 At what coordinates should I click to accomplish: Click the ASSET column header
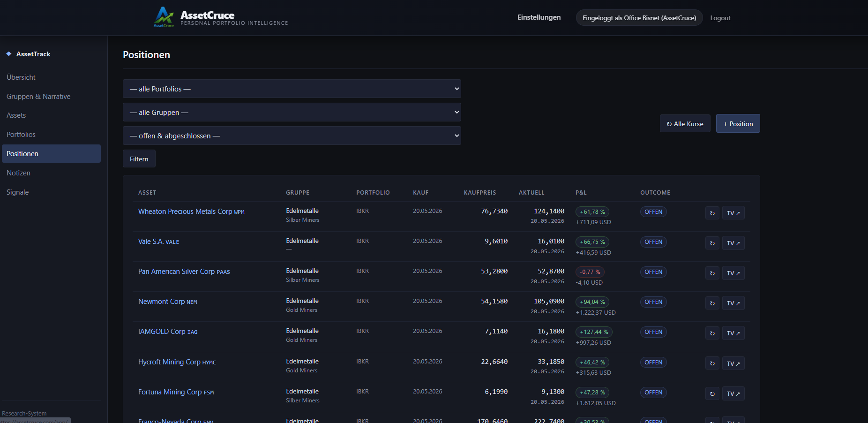point(147,193)
